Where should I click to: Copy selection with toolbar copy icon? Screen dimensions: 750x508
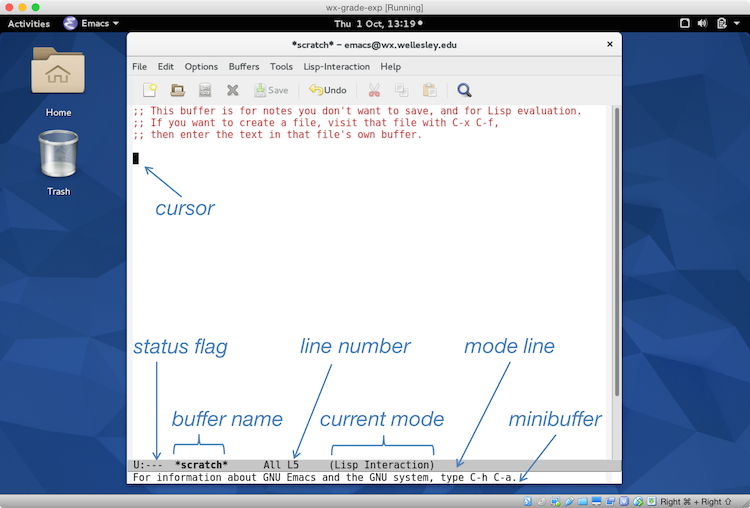point(401,90)
